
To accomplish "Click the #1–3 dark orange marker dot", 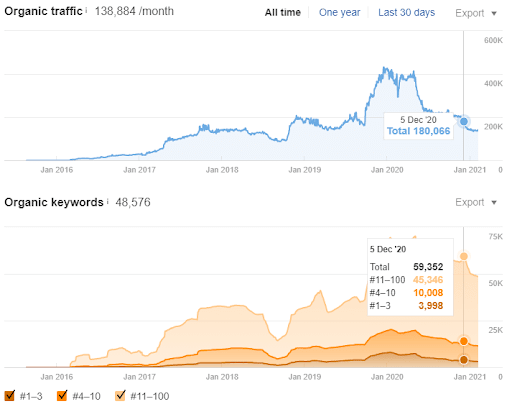I will tap(464, 360).
